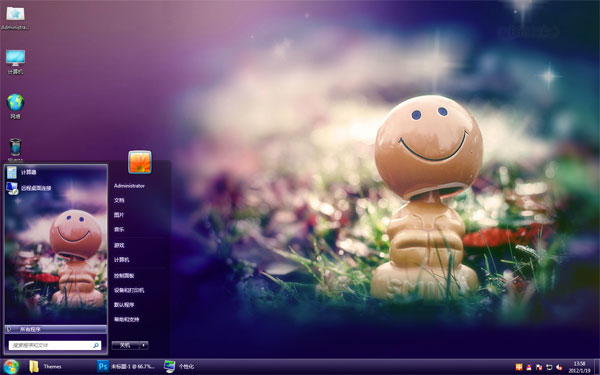
Task: Switch to Photoshop 未标题-1 taskbar button
Action: pos(126,367)
